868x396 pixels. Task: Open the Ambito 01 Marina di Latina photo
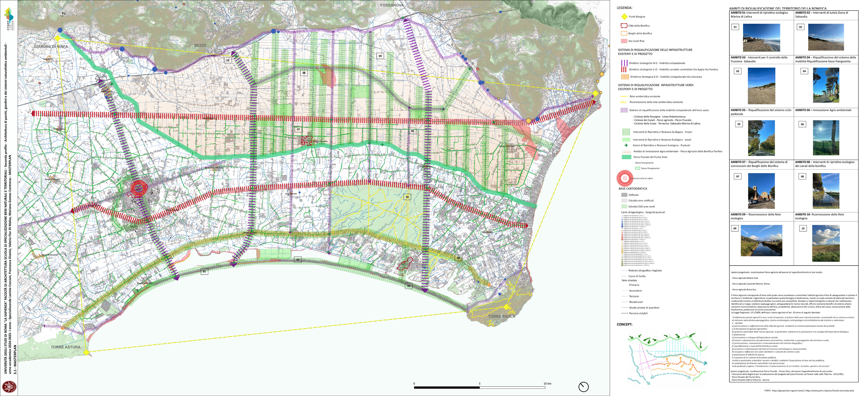(x=762, y=37)
